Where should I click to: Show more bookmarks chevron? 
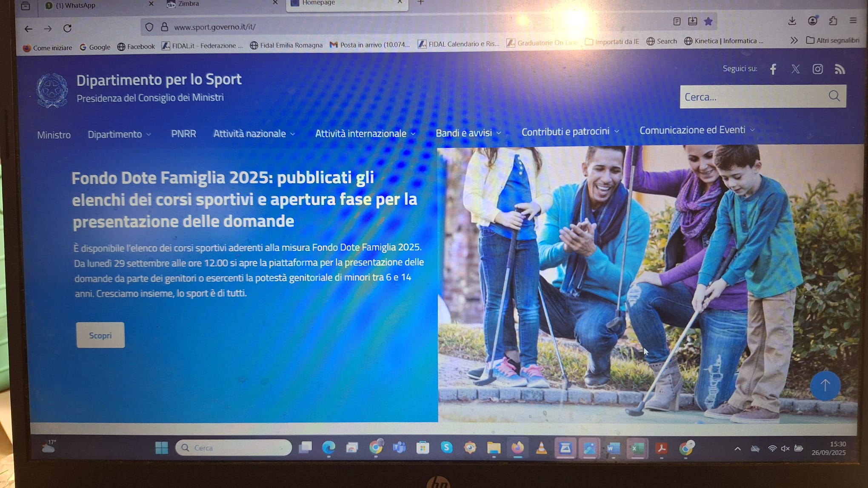794,40
